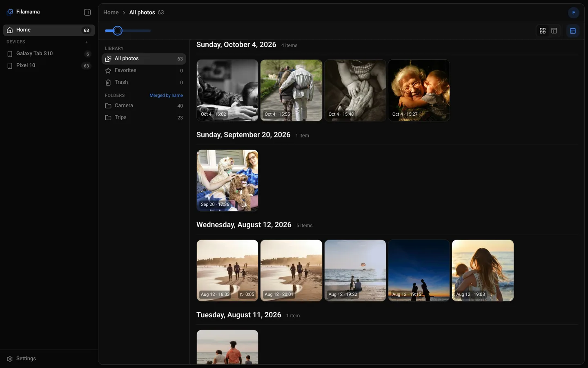Toggle the calendar date grouping view
The image size is (588, 368).
click(573, 31)
